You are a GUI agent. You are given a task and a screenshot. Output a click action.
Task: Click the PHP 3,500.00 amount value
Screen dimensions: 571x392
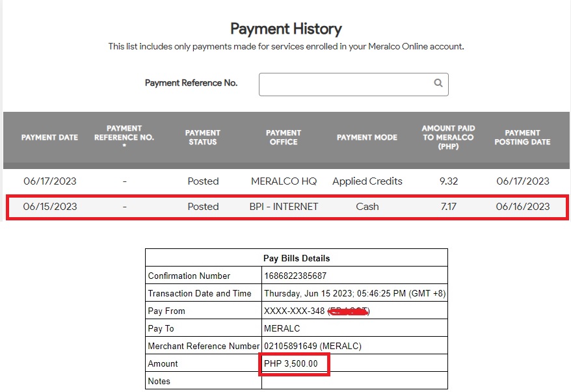pyautogui.click(x=291, y=363)
